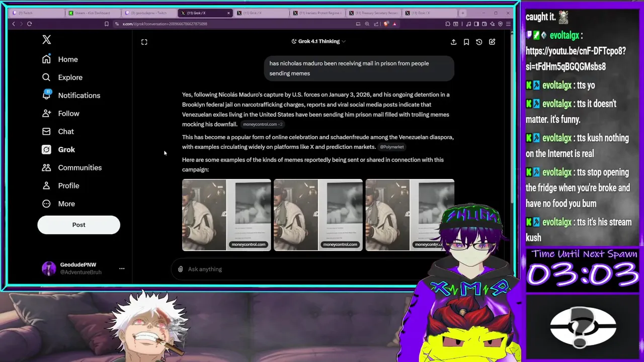Open the Grok 4.1 Thinking model dropdown
Viewport: 644px width, 362px height.
coord(318,41)
